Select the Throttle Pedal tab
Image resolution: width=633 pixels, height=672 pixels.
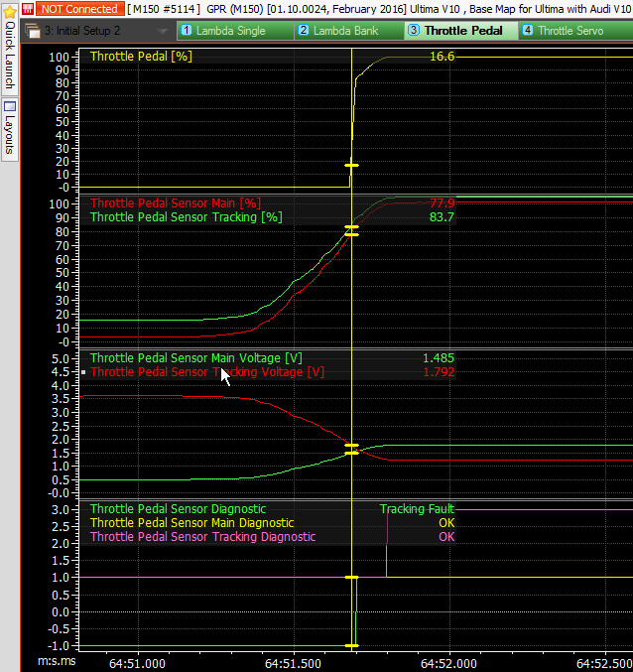coord(462,31)
